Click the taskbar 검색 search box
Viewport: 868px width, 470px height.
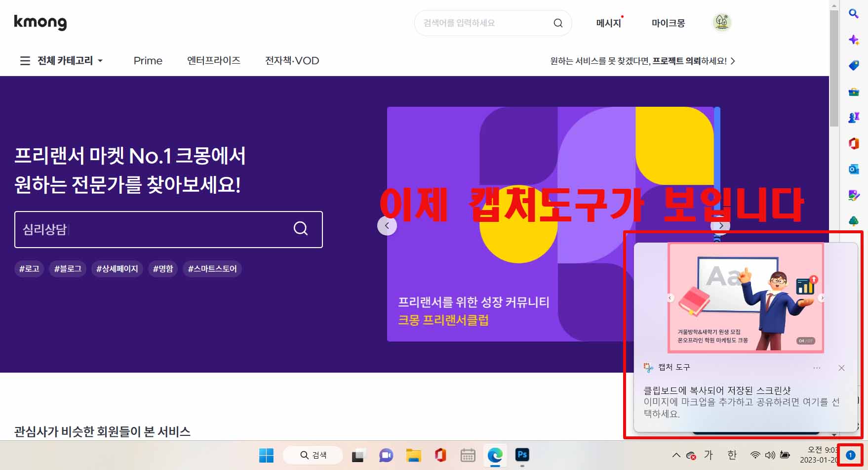click(313, 455)
